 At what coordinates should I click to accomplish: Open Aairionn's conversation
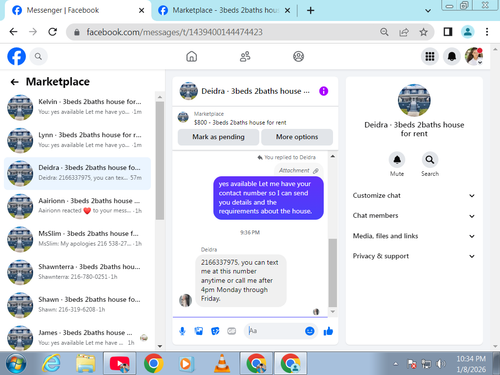tap(77, 206)
